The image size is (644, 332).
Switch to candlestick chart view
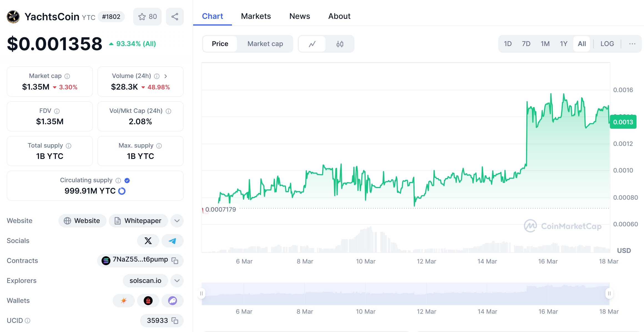pyautogui.click(x=340, y=44)
